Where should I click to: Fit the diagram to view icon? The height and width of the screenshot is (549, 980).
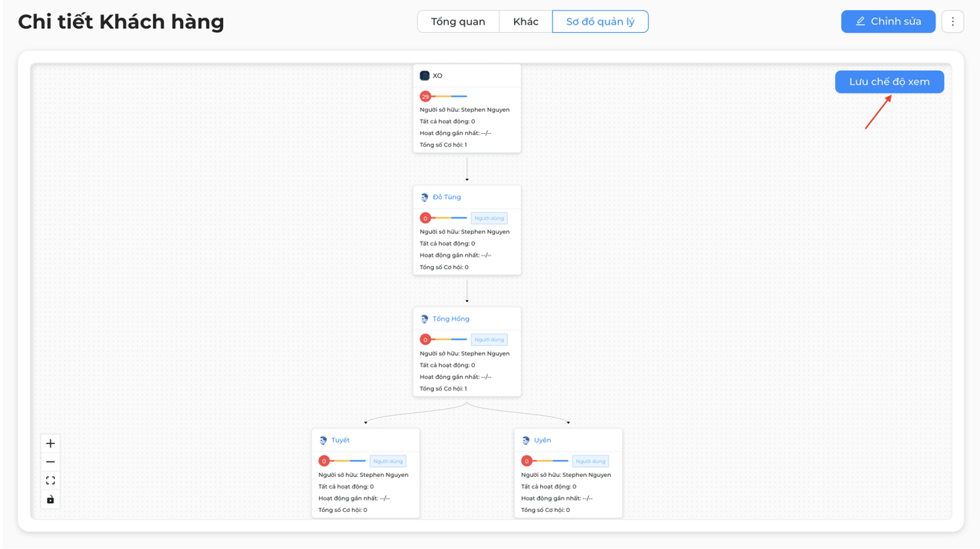click(50, 480)
